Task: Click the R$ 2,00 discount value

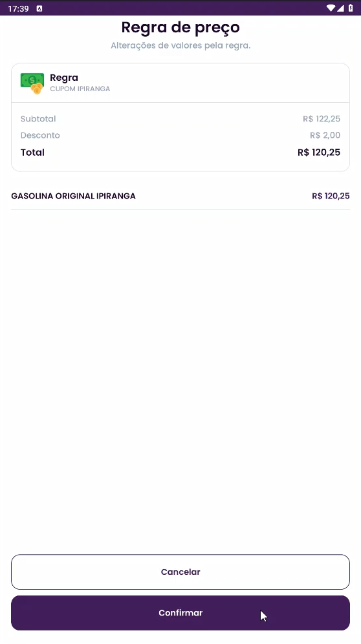Action: click(x=325, y=135)
